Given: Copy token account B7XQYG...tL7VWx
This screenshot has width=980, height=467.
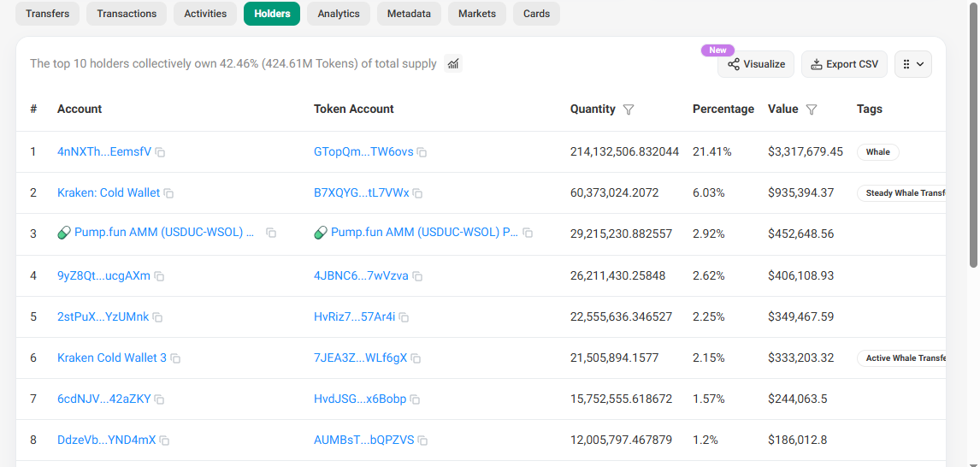Looking at the screenshot, I should pyautogui.click(x=417, y=193).
